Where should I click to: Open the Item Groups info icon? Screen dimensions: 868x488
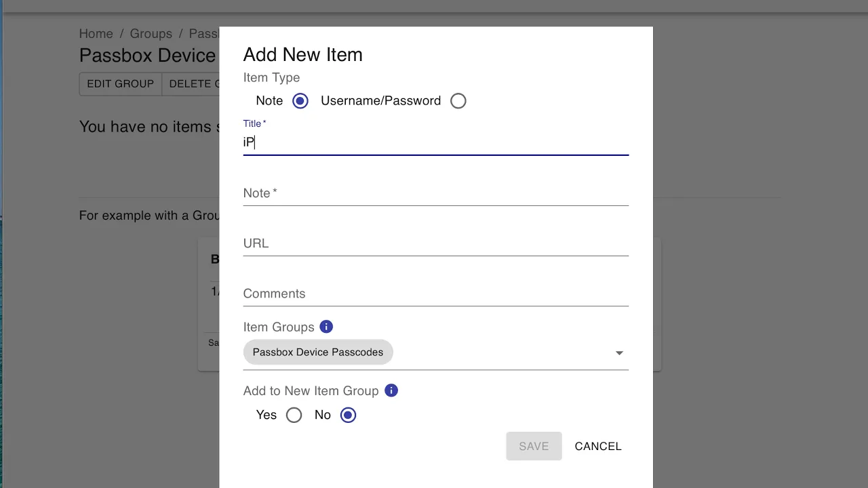pos(326,327)
